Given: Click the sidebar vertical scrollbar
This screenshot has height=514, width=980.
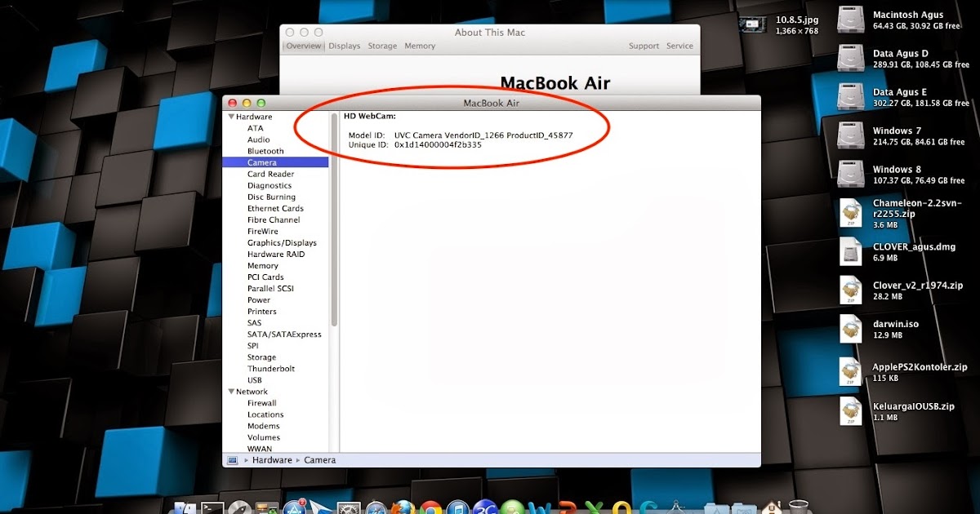Looking at the screenshot, I should point(334,220).
